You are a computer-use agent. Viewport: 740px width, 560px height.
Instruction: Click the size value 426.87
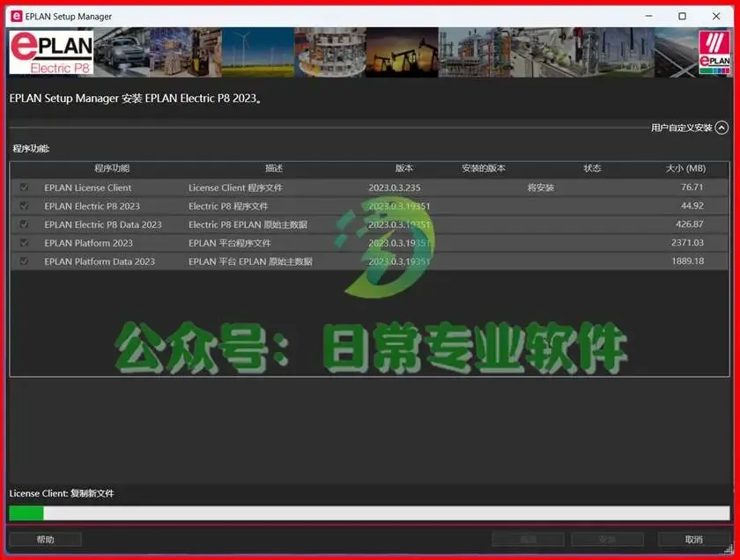(690, 225)
